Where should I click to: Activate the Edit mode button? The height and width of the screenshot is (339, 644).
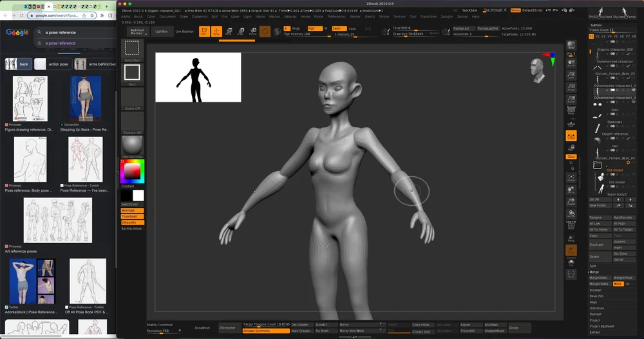click(x=204, y=32)
